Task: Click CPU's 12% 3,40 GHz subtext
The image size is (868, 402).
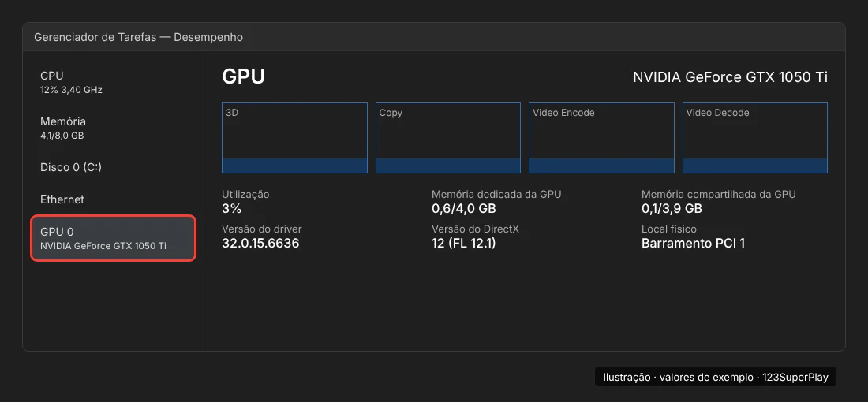Action: pos(71,90)
